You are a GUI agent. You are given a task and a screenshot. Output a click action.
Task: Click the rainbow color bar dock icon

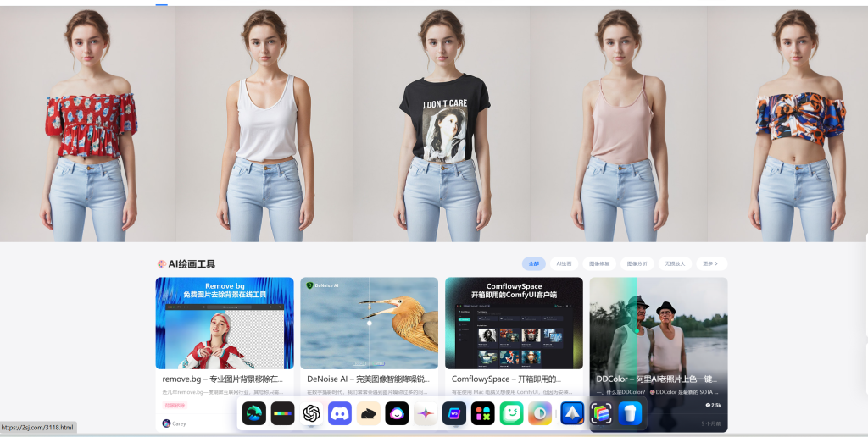point(282,413)
